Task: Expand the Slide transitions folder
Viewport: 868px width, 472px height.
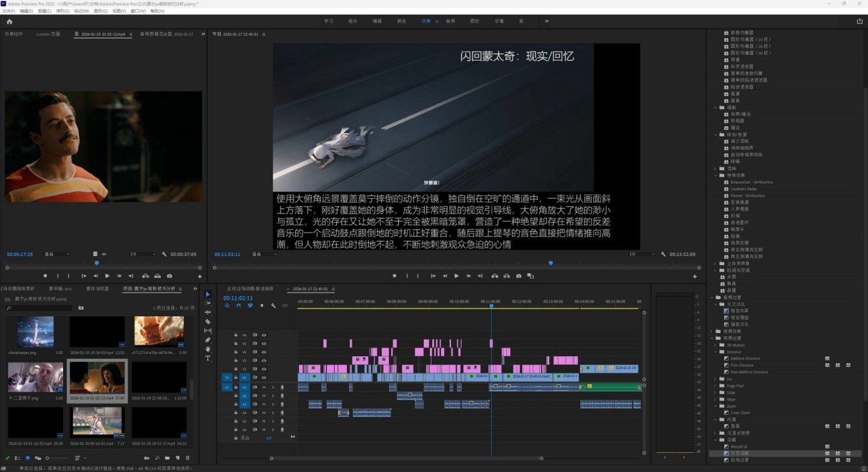Action: (x=715, y=392)
